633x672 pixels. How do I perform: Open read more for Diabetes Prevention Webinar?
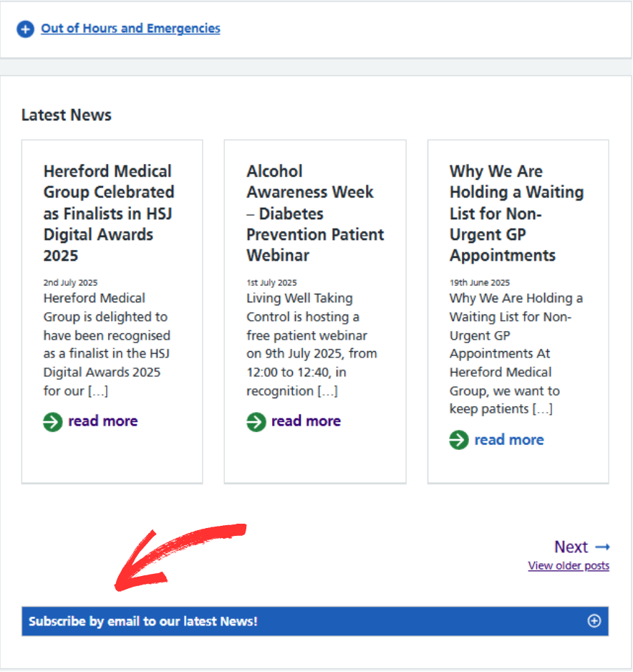(306, 421)
